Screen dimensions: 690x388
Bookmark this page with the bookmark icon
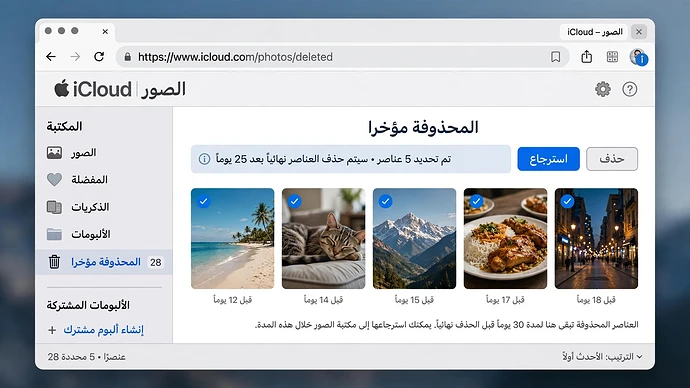555,57
